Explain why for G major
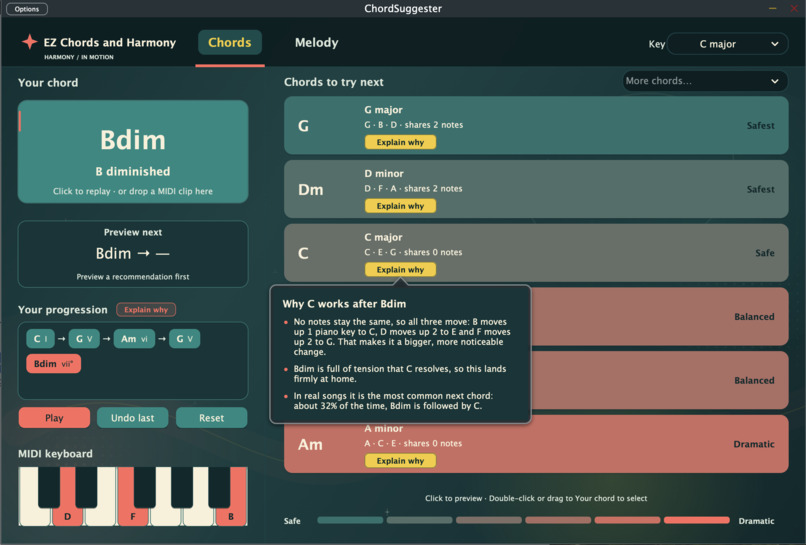The height and width of the screenshot is (545, 806). [400, 142]
